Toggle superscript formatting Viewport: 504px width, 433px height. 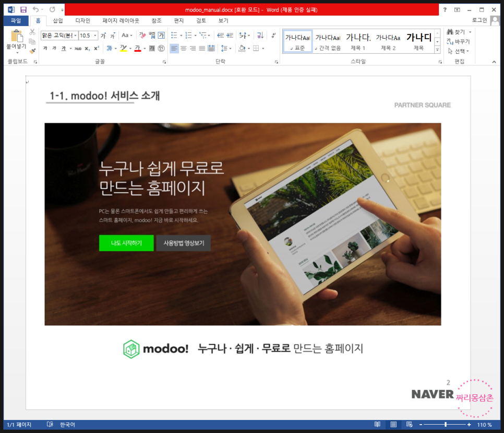point(97,48)
